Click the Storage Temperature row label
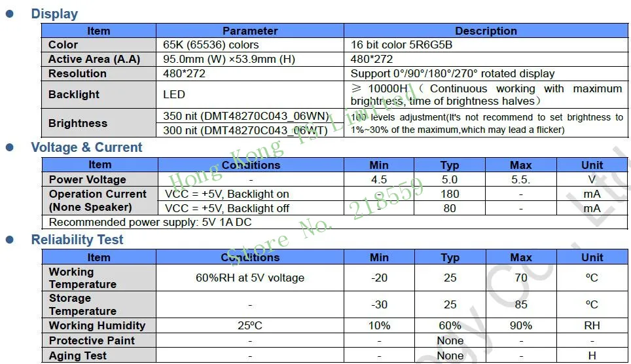The height and width of the screenshot is (364, 631). (82, 304)
